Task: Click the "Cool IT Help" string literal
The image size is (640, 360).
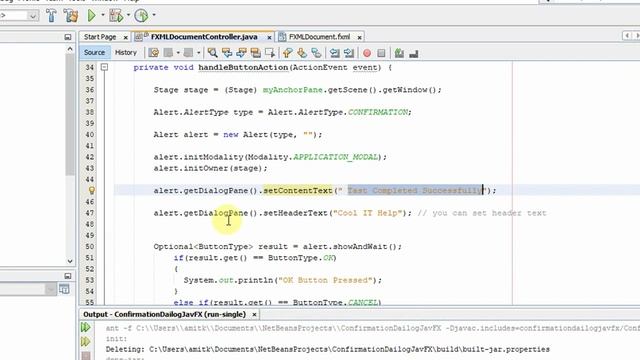Action: point(367,213)
